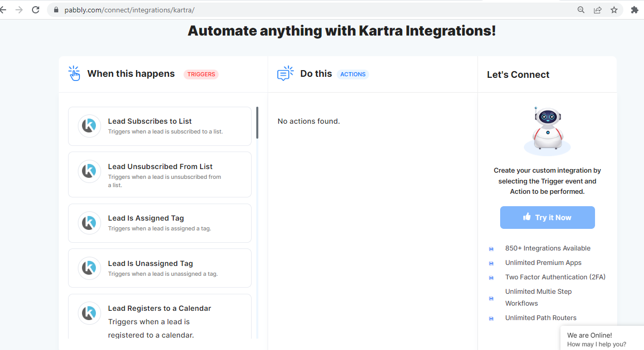Click the 'Do this' heading

click(316, 74)
